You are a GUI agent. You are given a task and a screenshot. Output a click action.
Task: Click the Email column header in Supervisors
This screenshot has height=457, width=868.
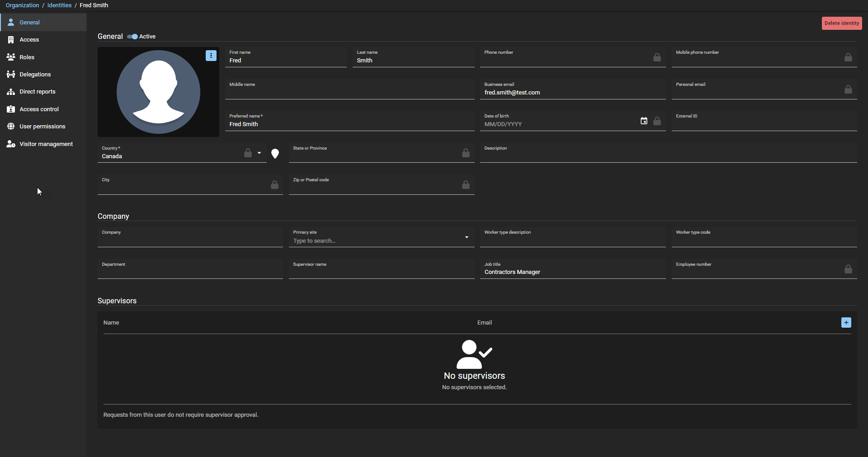(x=484, y=323)
